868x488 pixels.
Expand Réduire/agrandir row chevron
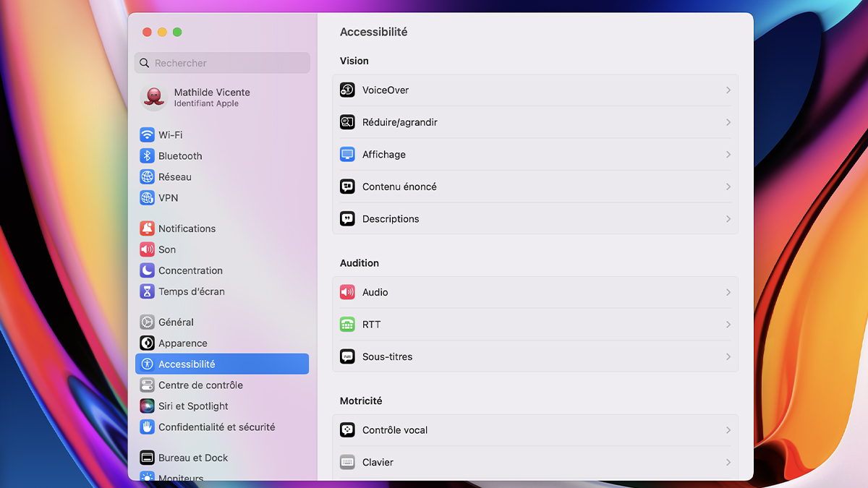[x=728, y=122]
